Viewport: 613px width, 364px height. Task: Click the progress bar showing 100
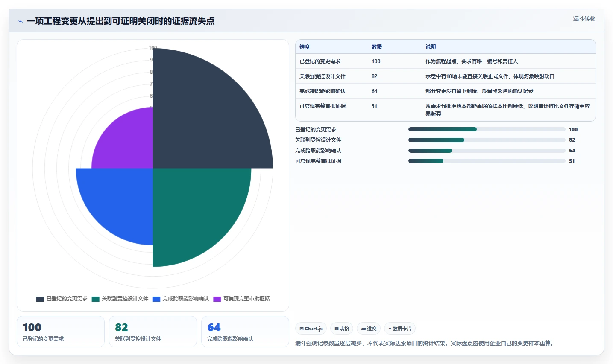(487, 129)
